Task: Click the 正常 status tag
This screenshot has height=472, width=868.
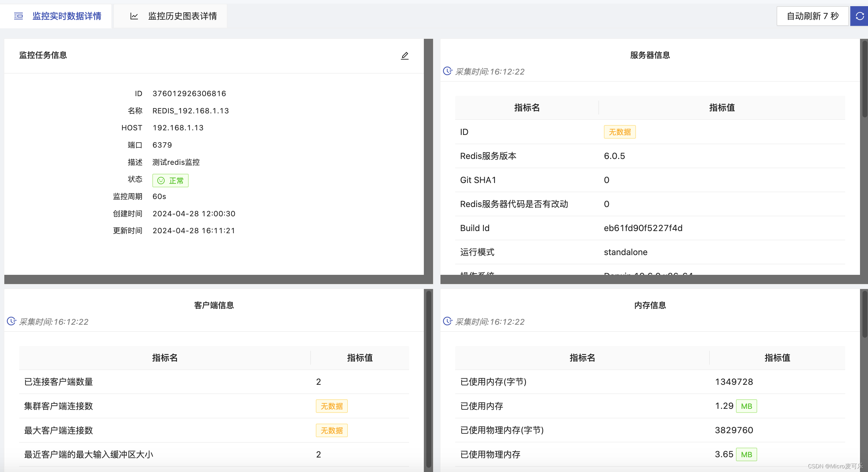Action: pyautogui.click(x=171, y=181)
